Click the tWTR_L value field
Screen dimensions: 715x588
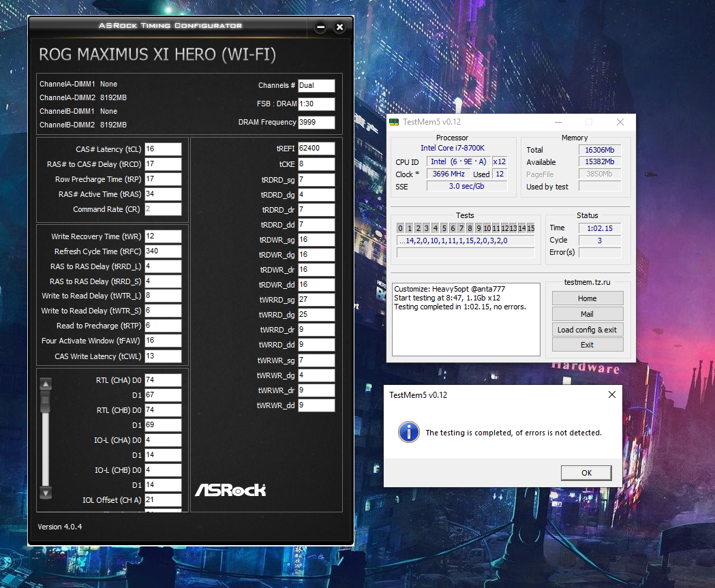point(164,296)
